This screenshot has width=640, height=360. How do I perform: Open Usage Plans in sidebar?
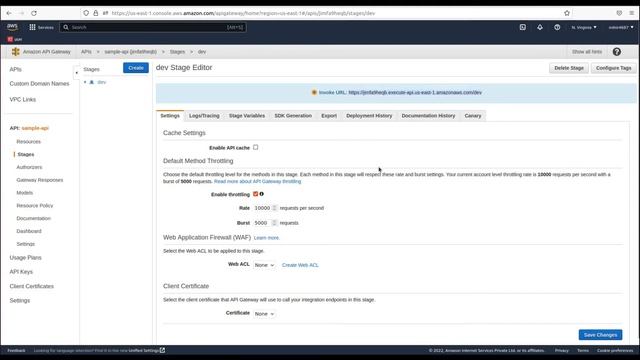25,258
